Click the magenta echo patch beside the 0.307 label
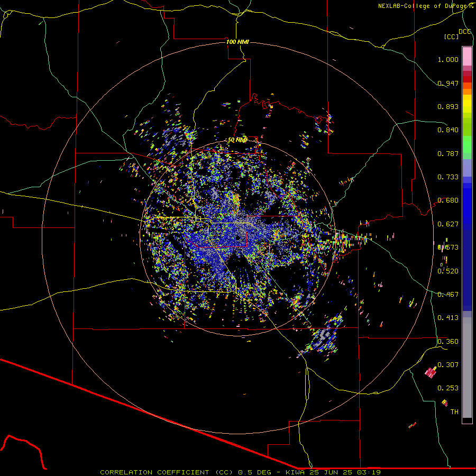Screen dimensions: 476x476 point(431,372)
